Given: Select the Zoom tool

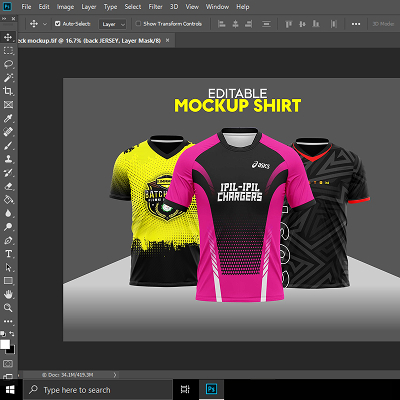Looking at the screenshot, I should click(8, 308).
